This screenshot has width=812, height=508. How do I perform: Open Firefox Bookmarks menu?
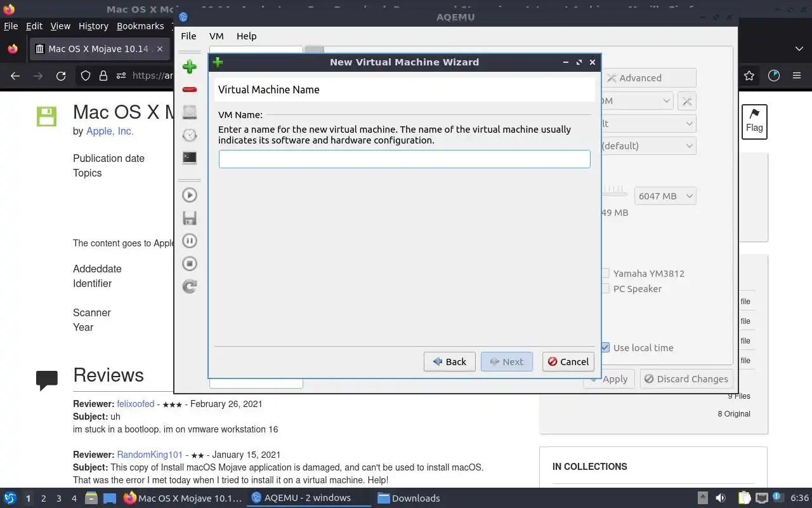point(140,26)
